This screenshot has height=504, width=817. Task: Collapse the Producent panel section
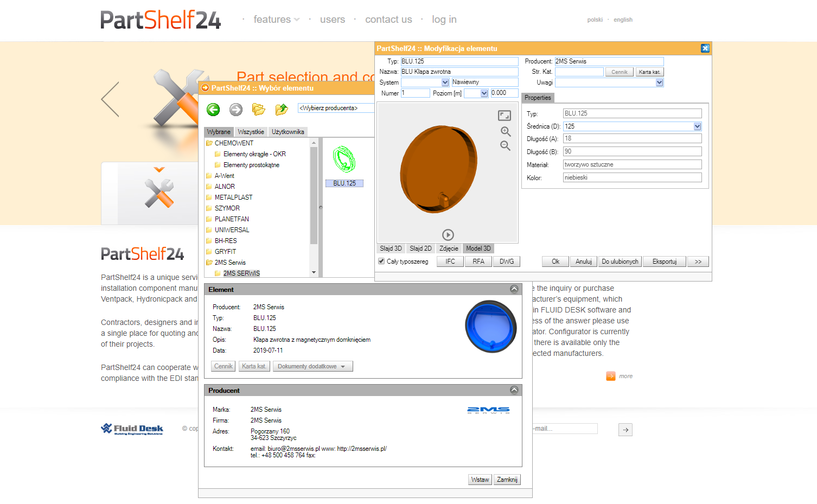click(514, 391)
